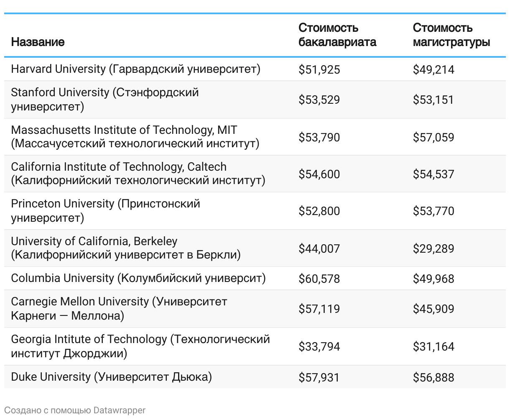Click Harvard's bachelor cost $51,925
Image resolution: width=510 pixels, height=420 pixels.
tap(319, 69)
